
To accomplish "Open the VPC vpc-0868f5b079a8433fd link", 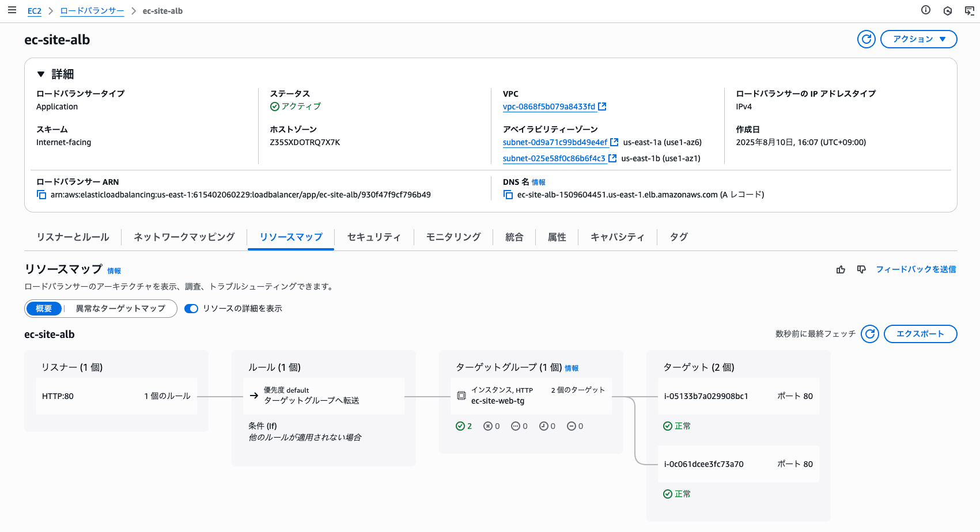I will tap(548, 107).
